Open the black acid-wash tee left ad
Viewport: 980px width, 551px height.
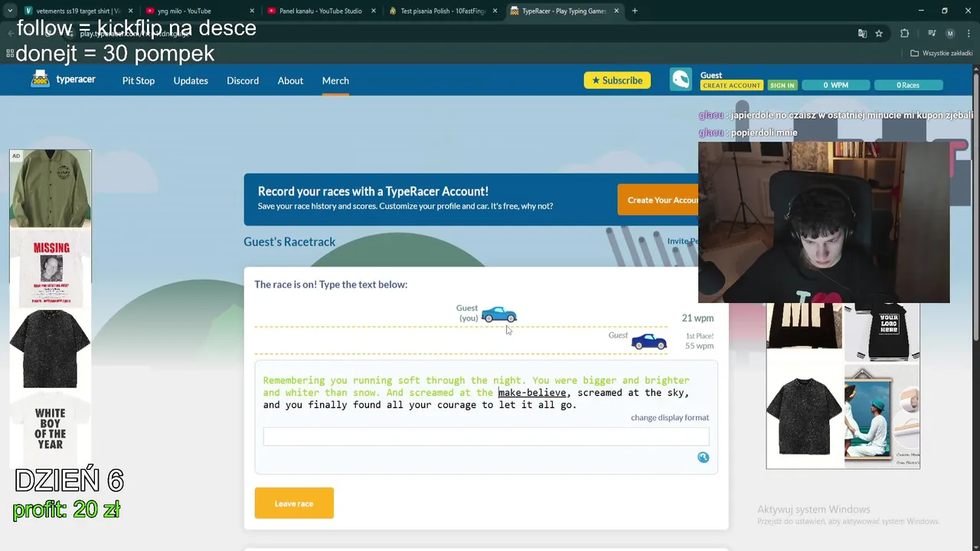pos(51,349)
